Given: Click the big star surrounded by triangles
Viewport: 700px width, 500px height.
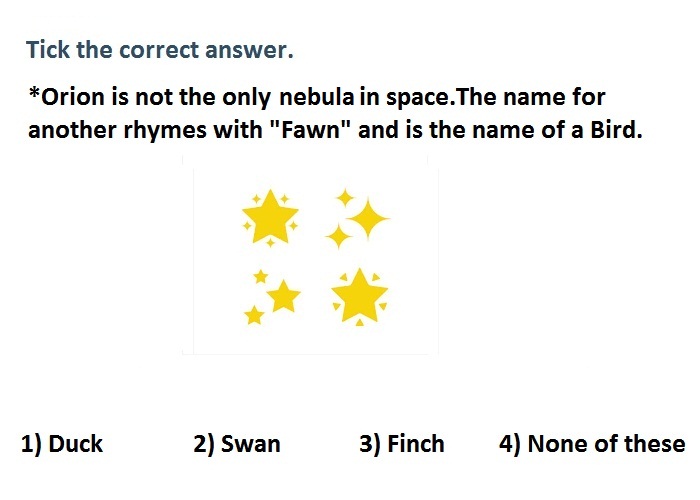Looking at the screenshot, I should [x=359, y=296].
